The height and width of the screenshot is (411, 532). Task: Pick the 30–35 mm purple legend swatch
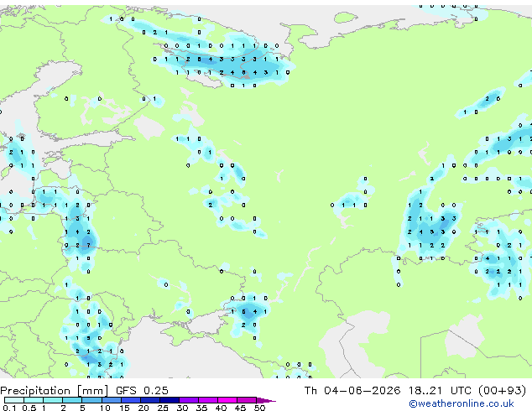pyautogui.click(x=189, y=400)
